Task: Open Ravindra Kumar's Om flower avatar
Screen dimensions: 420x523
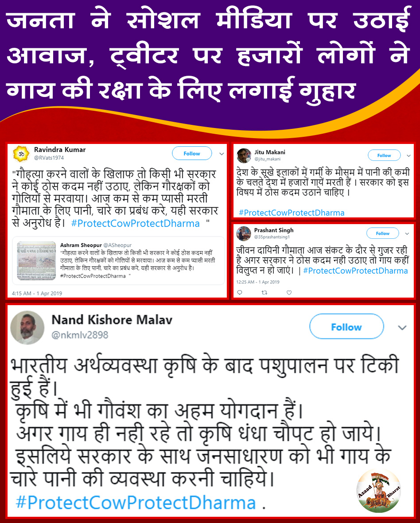Action: pos(21,154)
